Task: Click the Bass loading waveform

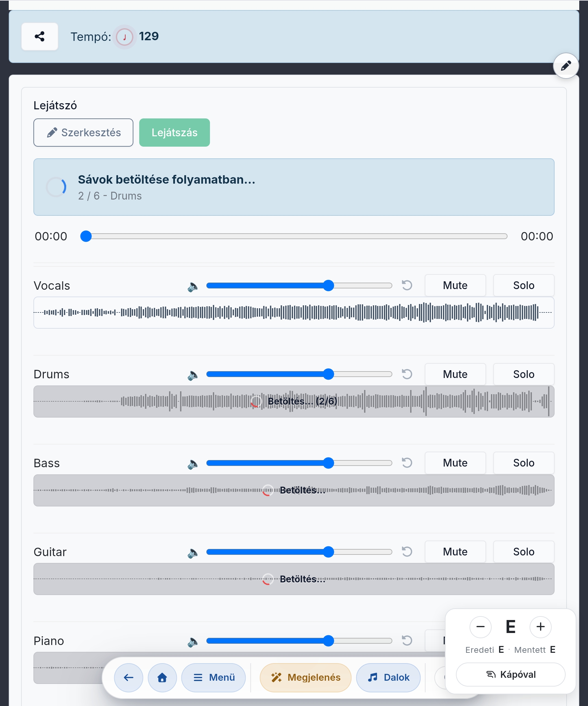Action: click(294, 490)
